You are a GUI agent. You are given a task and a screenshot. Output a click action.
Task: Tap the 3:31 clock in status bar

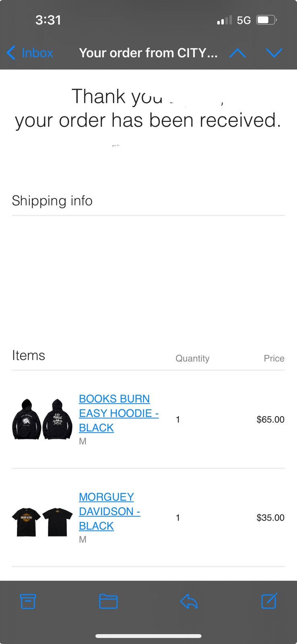tap(48, 20)
